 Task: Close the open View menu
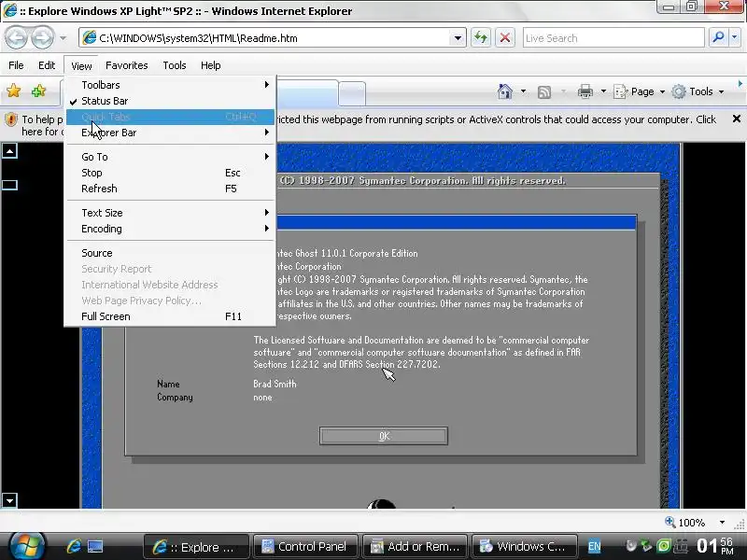tap(81, 65)
